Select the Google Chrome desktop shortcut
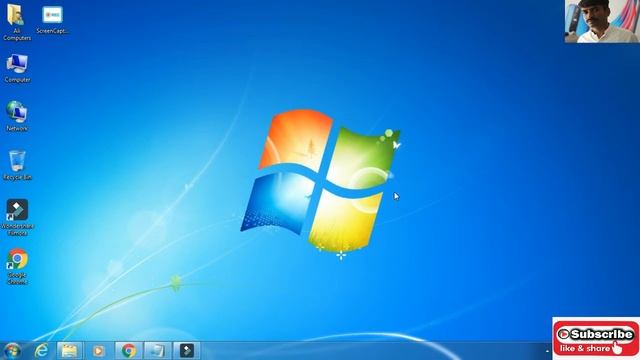The image size is (640, 360). pyautogui.click(x=17, y=266)
